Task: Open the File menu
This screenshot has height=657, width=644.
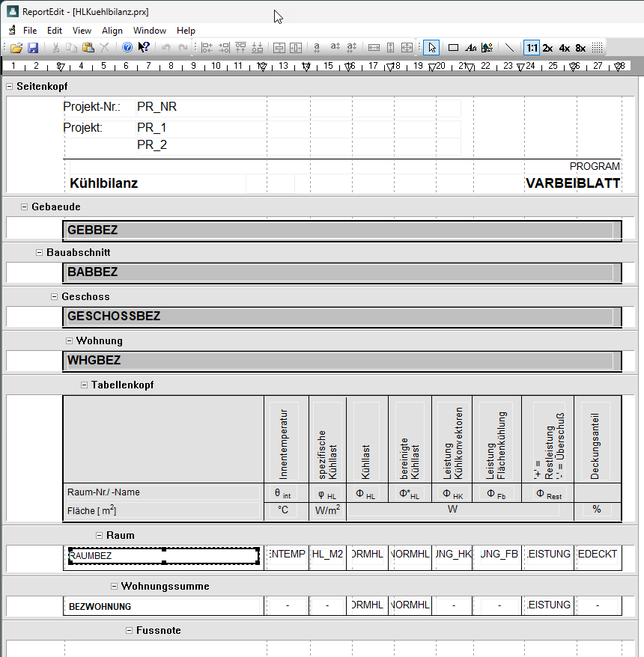Action: click(30, 31)
